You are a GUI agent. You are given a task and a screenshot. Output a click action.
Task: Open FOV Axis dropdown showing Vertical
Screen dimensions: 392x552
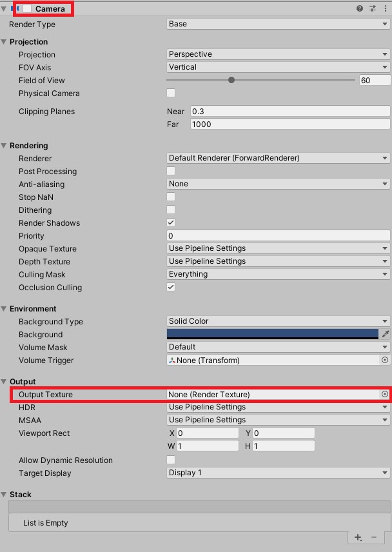click(278, 67)
